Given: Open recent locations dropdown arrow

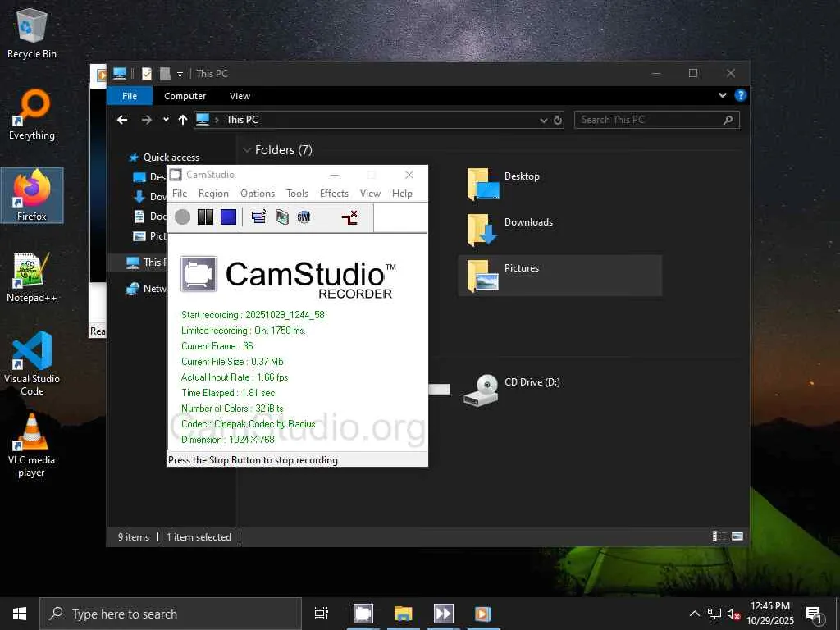Looking at the screenshot, I should (x=166, y=120).
